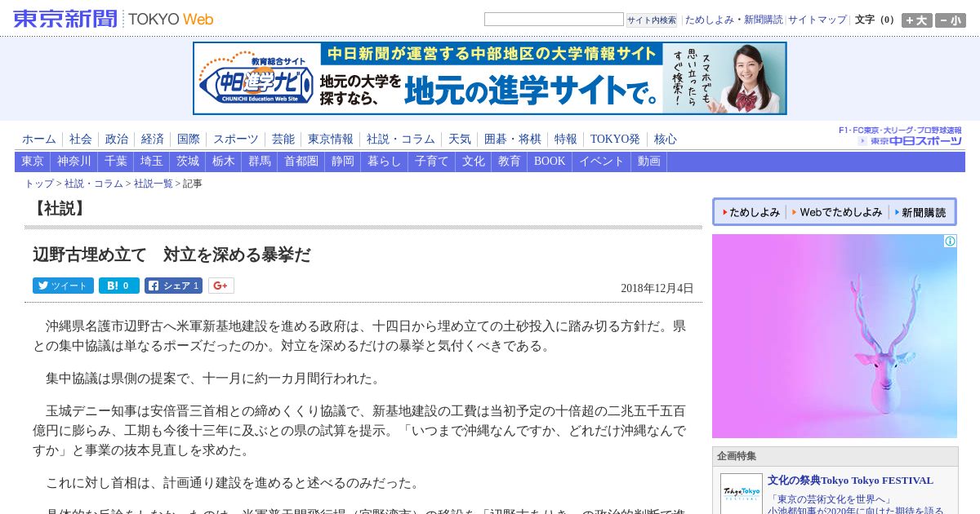Open the 特報 section

566,140
